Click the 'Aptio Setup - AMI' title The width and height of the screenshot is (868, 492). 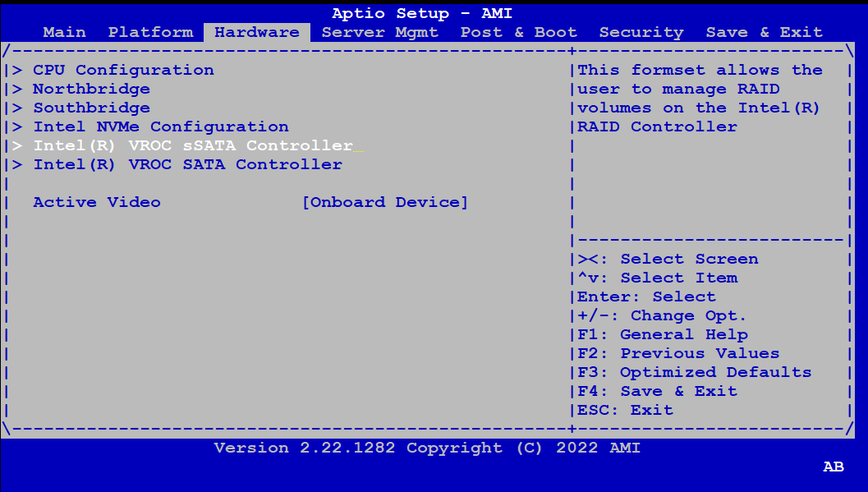pos(422,13)
